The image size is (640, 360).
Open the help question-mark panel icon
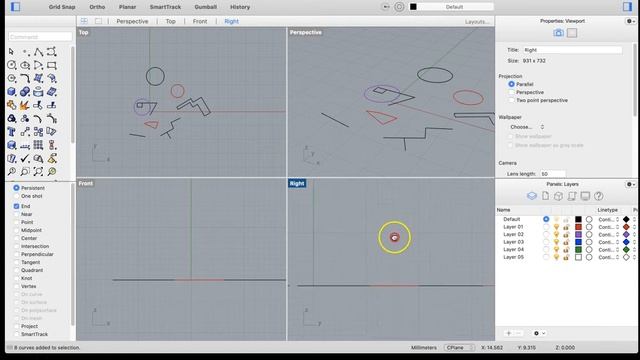(x=599, y=196)
